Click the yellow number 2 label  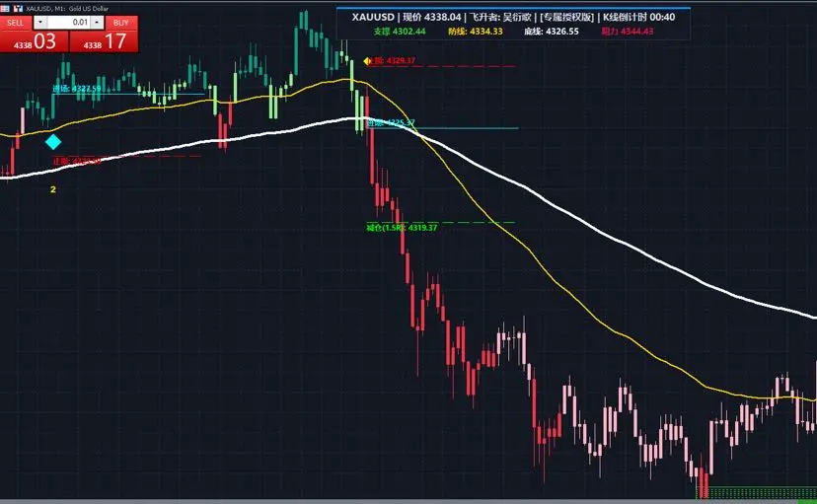coord(53,189)
